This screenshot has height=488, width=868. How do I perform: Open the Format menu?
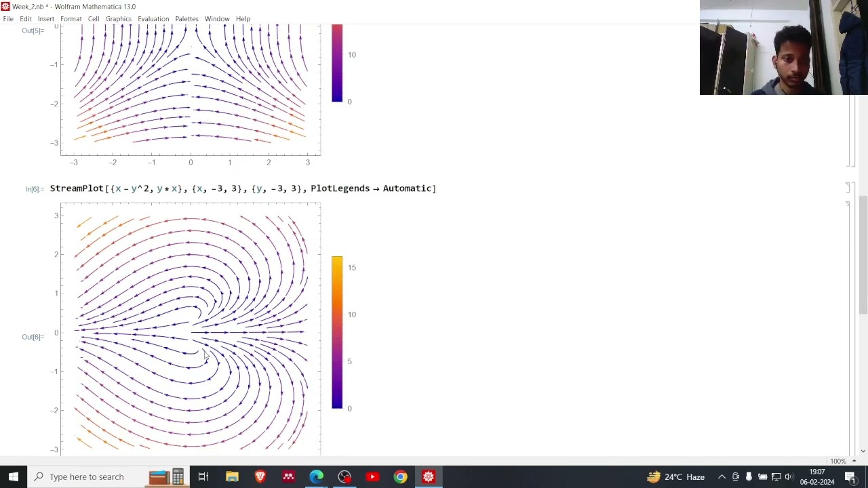pos(71,19)
